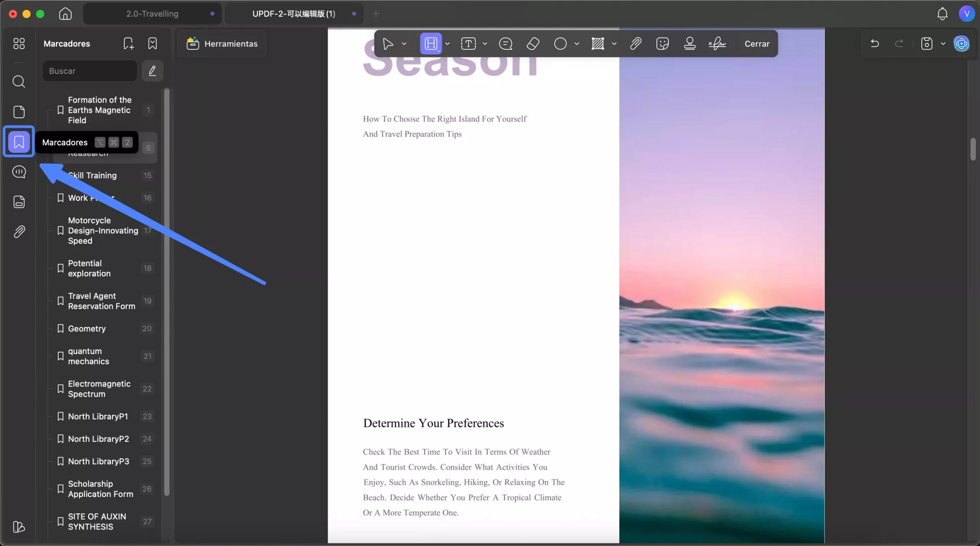980x546 pixels.
Task: Select the cursor pointer tool
Action: [388, 44]
